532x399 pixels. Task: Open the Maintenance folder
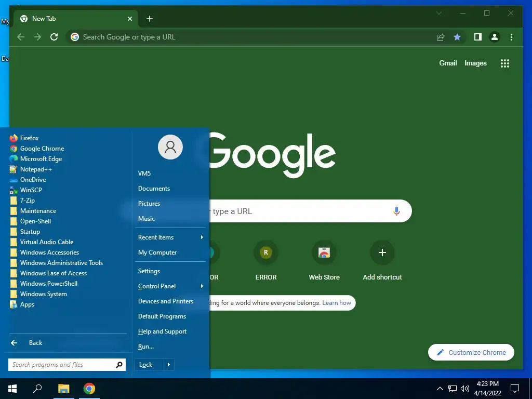tap(33, 211)
